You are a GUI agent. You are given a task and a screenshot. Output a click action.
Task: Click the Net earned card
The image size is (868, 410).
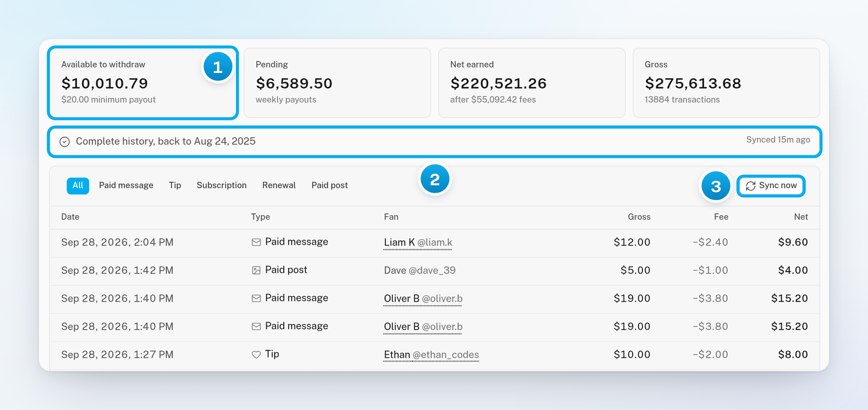point(532,82)
